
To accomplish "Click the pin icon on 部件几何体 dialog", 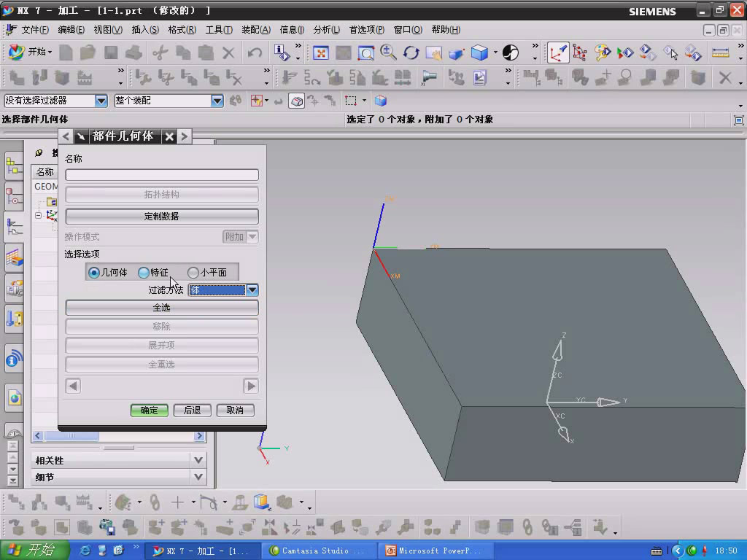I will pyautogui.click(x=81, y=136).
